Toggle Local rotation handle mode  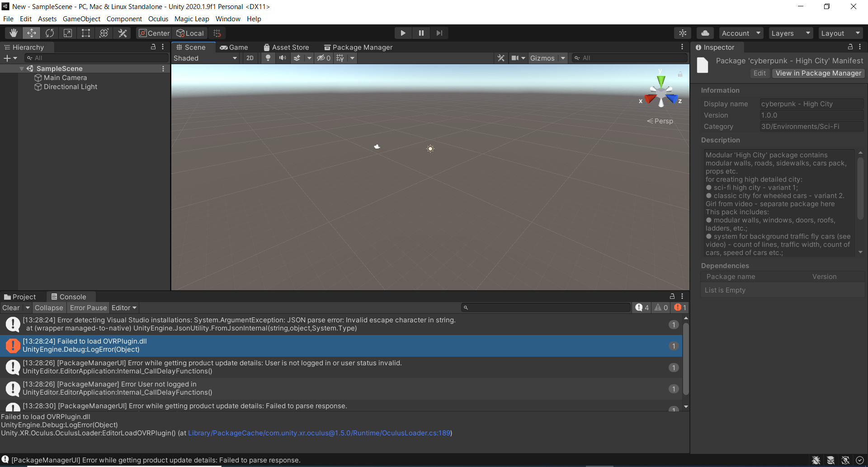[190, 33]
